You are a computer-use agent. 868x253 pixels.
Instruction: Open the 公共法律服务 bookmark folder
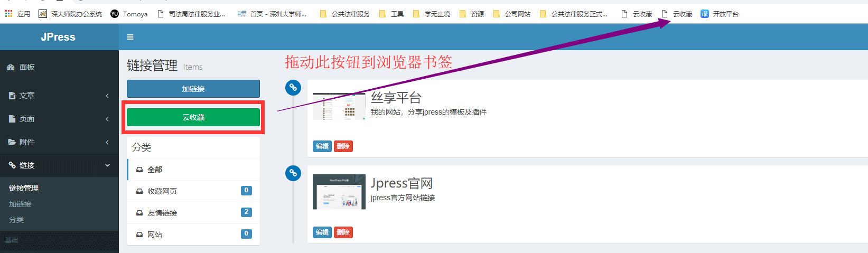[x=345, y=14]
